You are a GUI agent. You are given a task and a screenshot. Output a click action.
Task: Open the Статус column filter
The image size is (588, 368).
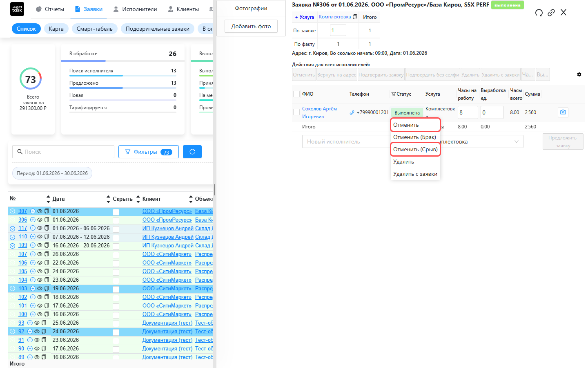(394, 94)
